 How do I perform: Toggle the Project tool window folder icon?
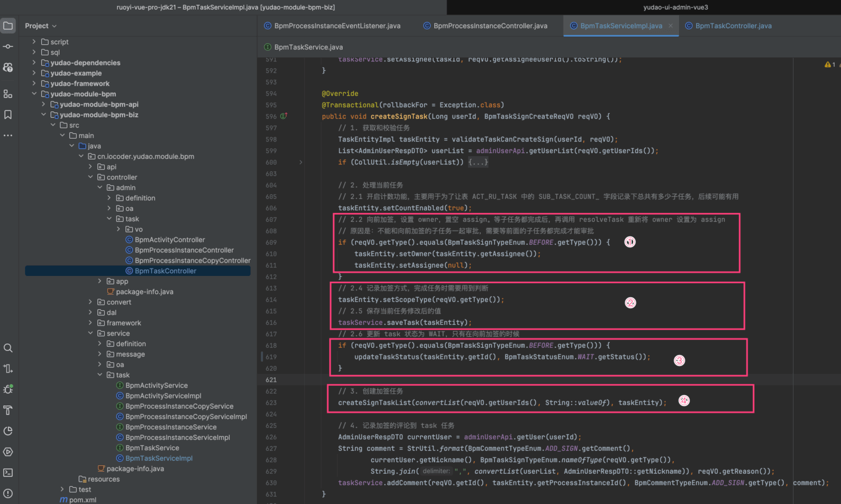(8, 26)
